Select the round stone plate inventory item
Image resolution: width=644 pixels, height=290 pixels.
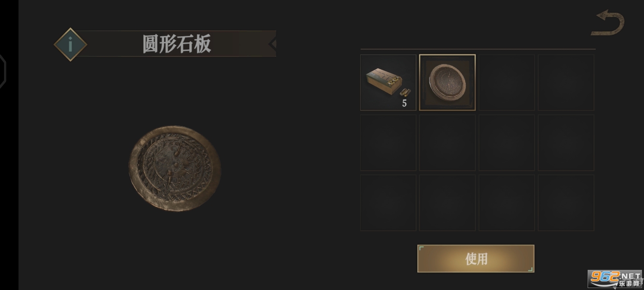pyautogui.click(x=447, y=83)
